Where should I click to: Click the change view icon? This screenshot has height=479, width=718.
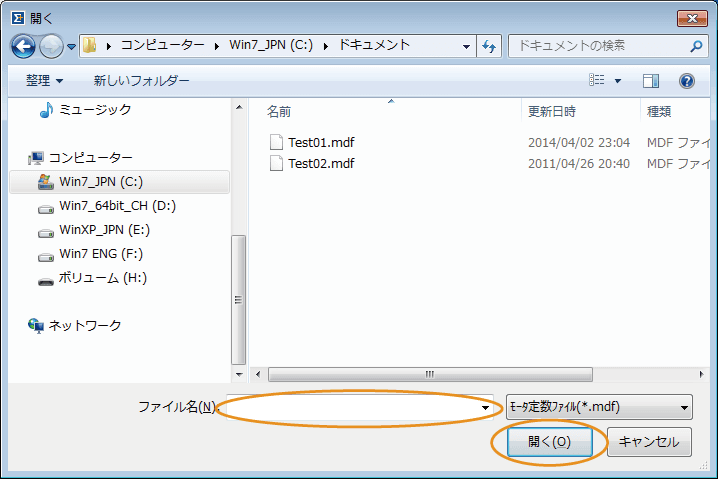point(597,81)
